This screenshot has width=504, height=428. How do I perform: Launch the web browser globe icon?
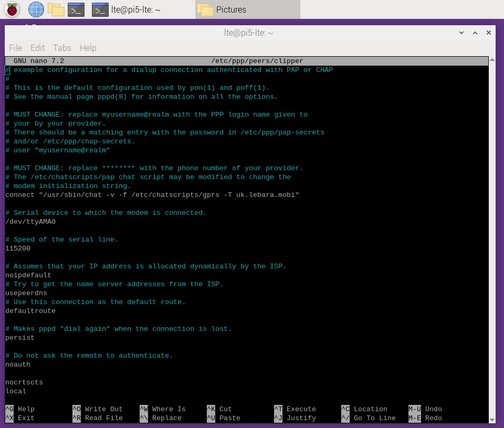pos(36,9)
